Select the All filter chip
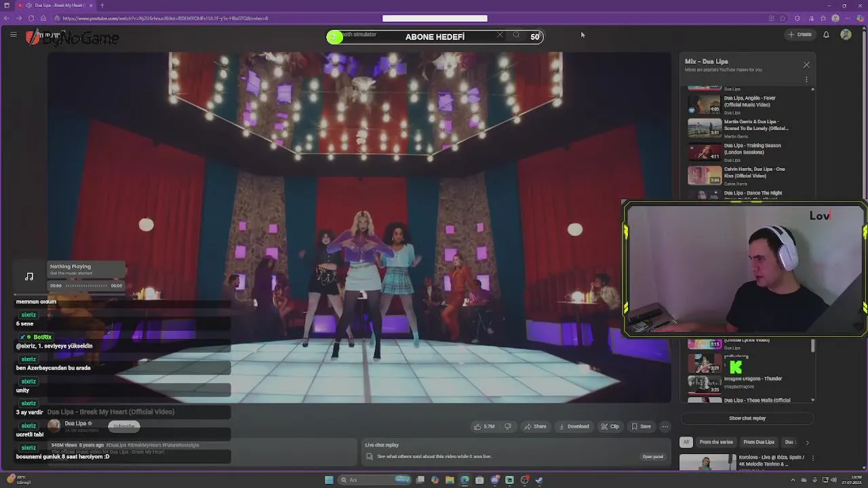This screenshot has height=488, width=868. click(x=686, y=442)
